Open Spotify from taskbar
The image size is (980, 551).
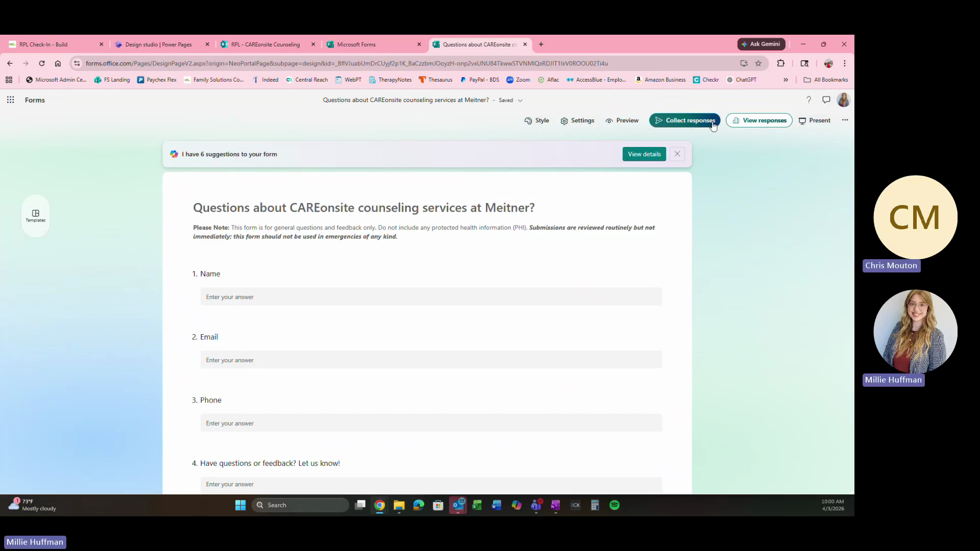click(615, 505)
